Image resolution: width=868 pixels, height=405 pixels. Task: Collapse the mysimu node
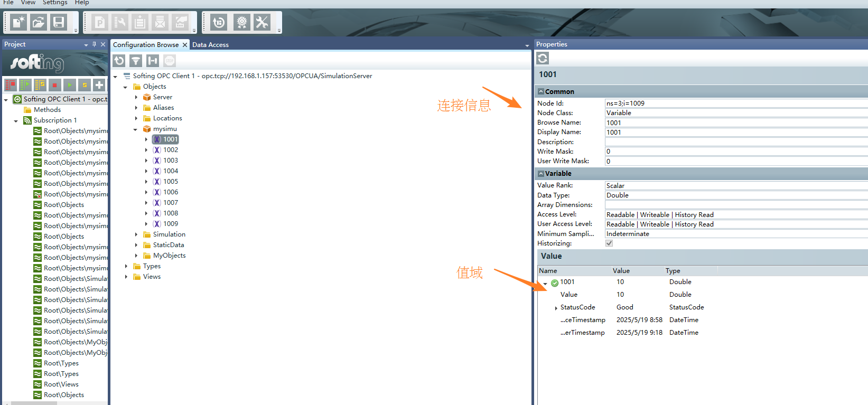tap(135, 129)
